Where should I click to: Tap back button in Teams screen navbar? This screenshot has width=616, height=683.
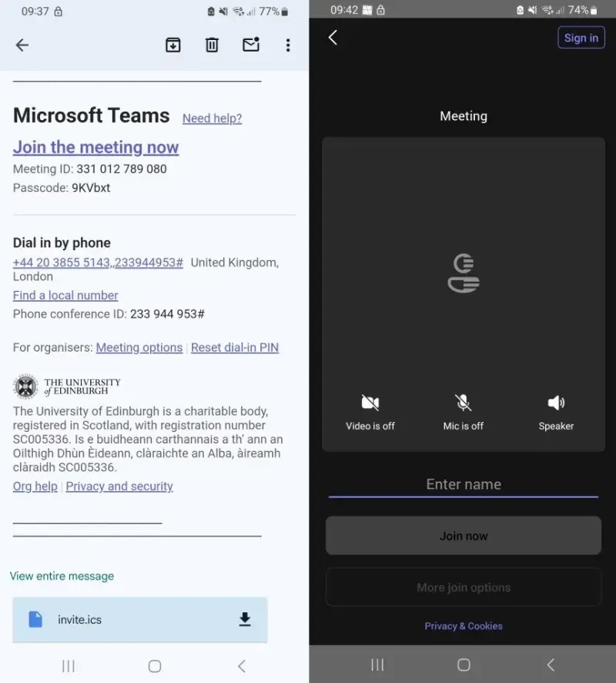coord(551,665)
